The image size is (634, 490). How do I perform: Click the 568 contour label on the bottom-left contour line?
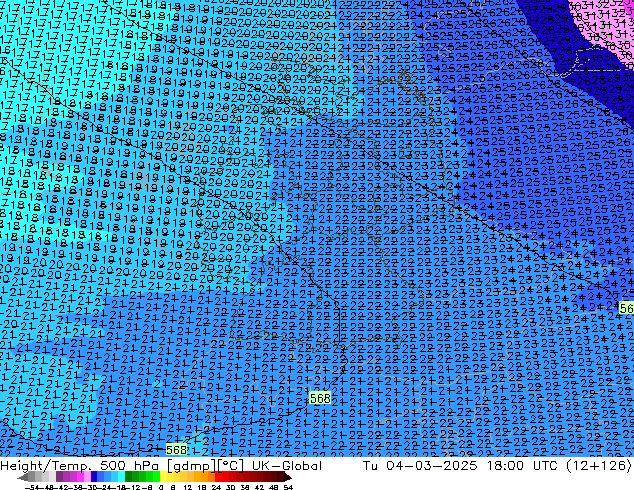pos(176,450)
